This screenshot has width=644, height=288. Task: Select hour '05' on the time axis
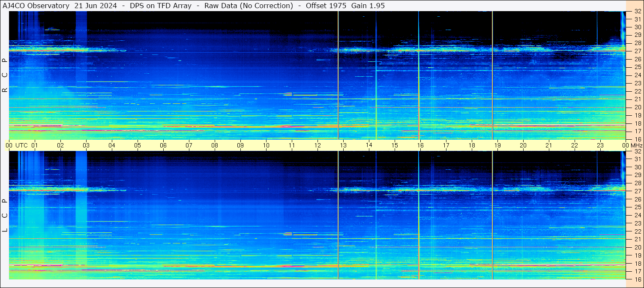(138, 145)
